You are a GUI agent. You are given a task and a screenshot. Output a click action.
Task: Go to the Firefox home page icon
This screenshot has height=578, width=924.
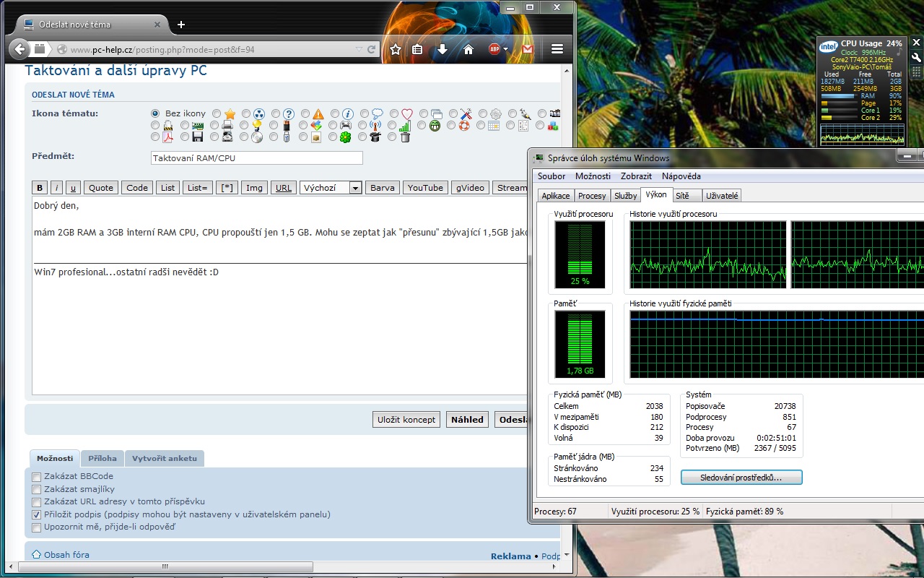(468, 49)
